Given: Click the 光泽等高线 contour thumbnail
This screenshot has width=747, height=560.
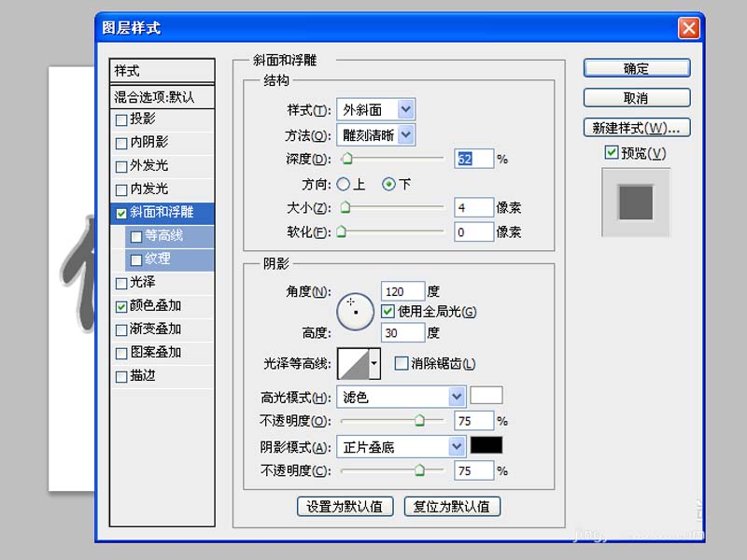Looking at the screenshot, I should tap(354, 363).
